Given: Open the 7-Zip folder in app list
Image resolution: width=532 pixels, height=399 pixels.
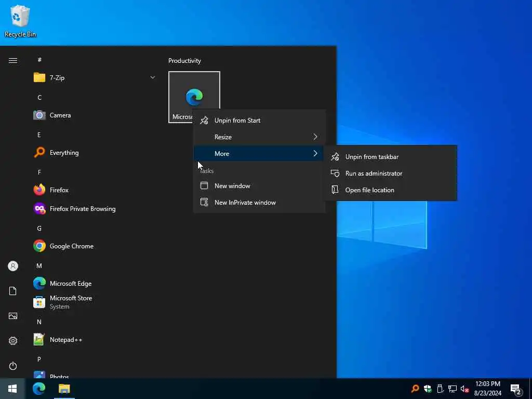Looking at the screenshot, I should tap(95, 78).
